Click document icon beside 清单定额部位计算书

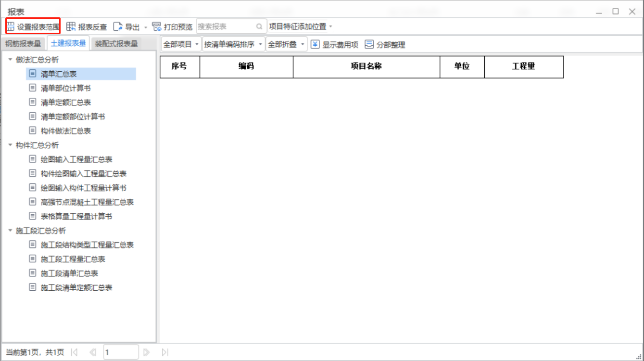click(33, 116)
